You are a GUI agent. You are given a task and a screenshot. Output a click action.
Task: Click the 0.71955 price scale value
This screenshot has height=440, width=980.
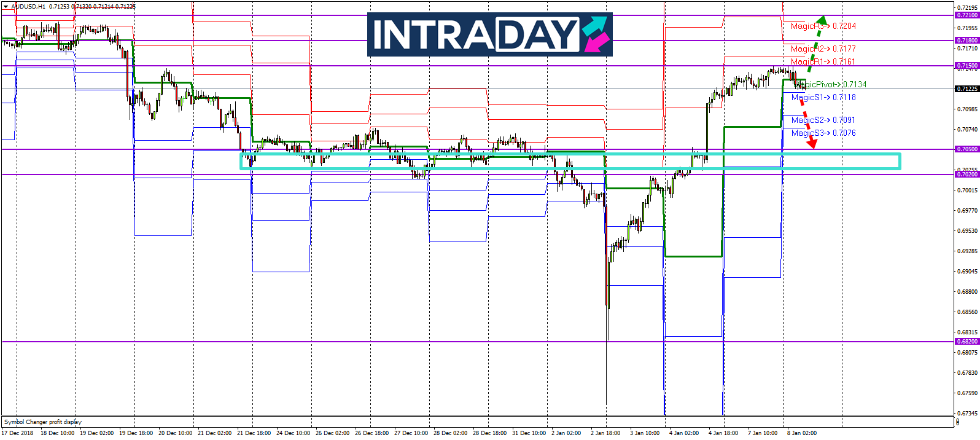[x=967, y=28]
